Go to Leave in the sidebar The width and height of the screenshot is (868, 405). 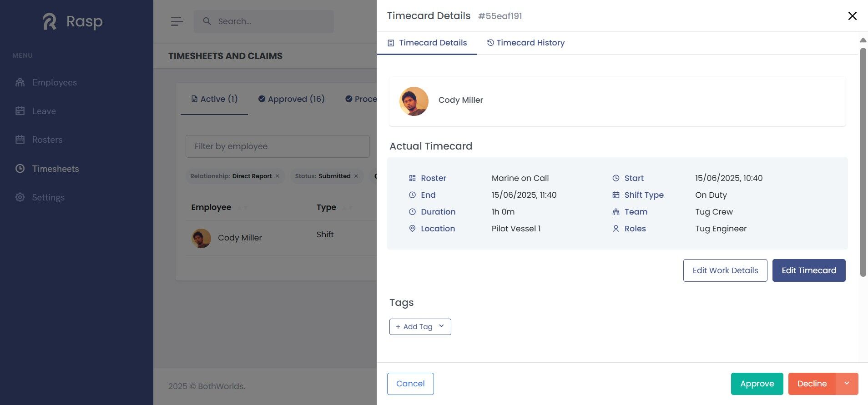(44, 111)
